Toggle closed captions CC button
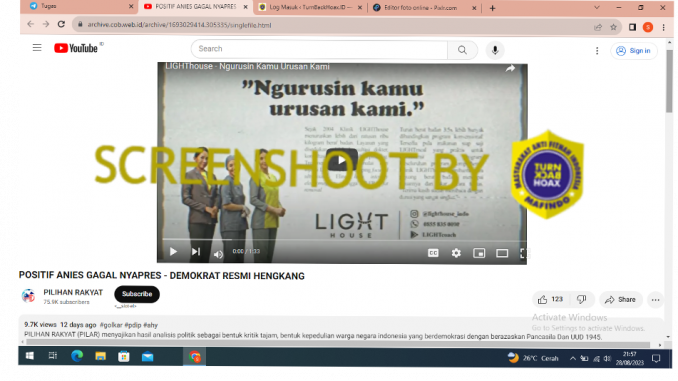The width and height of the screenshot is (678, 381). point(433,253)
